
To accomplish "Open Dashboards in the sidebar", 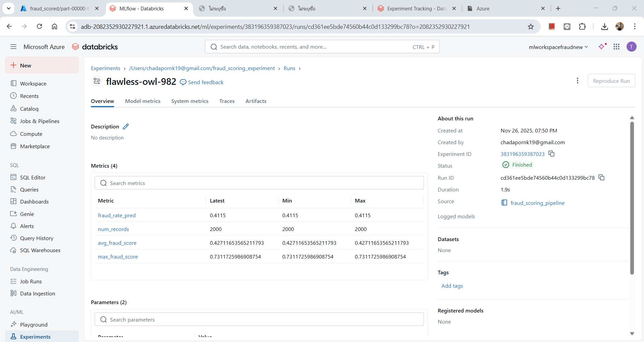I will point(42,202).
